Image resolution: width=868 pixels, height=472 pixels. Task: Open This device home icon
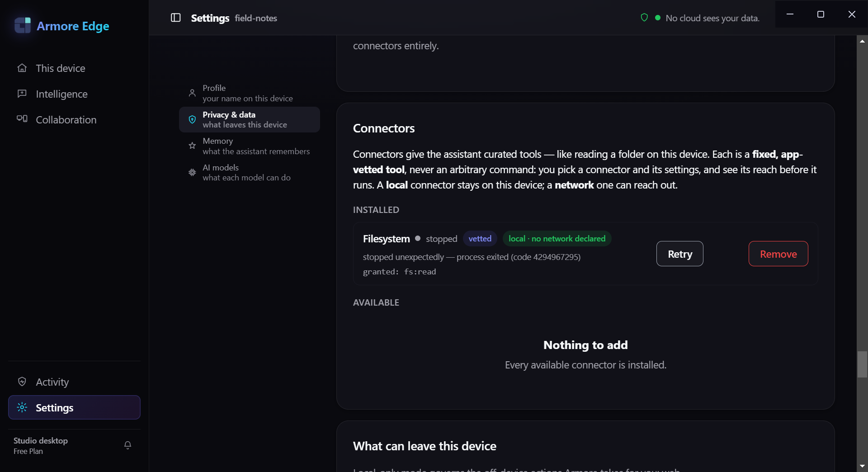pyautogui.click(x=22, y=68)
